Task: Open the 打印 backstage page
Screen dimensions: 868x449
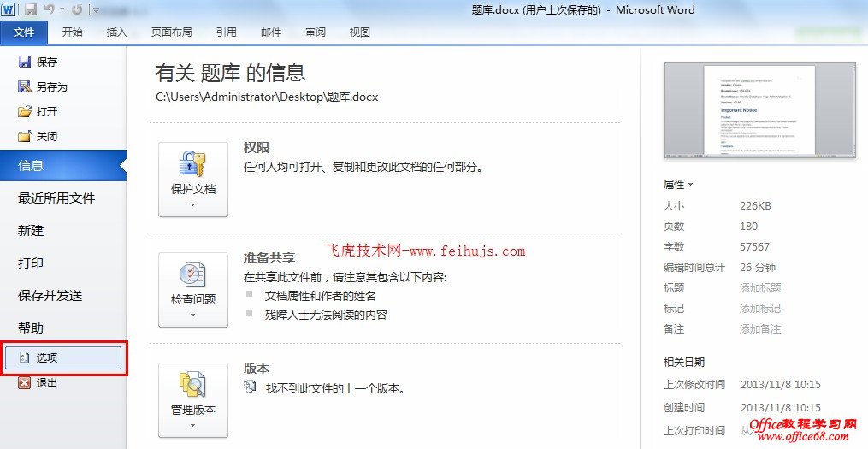Action: [x=31, y=263]
